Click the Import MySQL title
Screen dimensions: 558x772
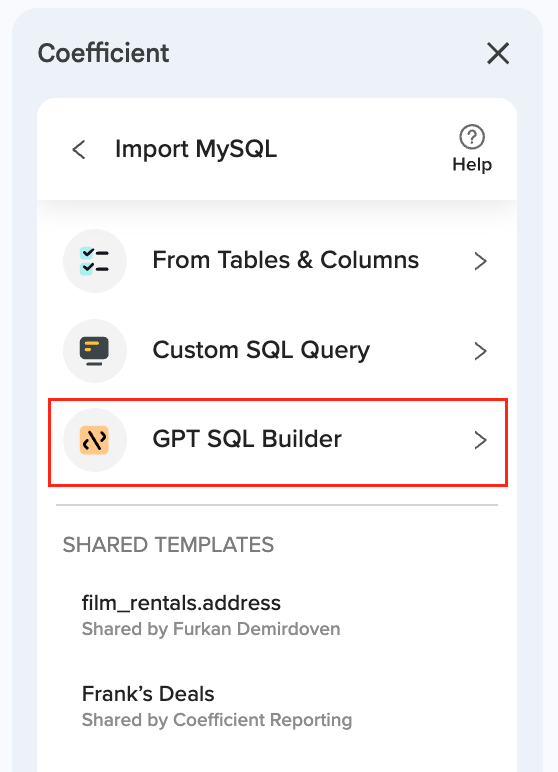[196, 149]
